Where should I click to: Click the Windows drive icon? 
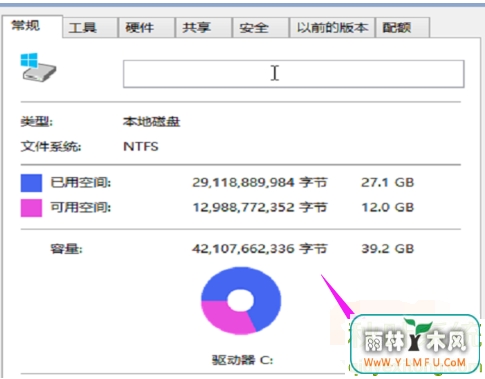coord(38,68)
